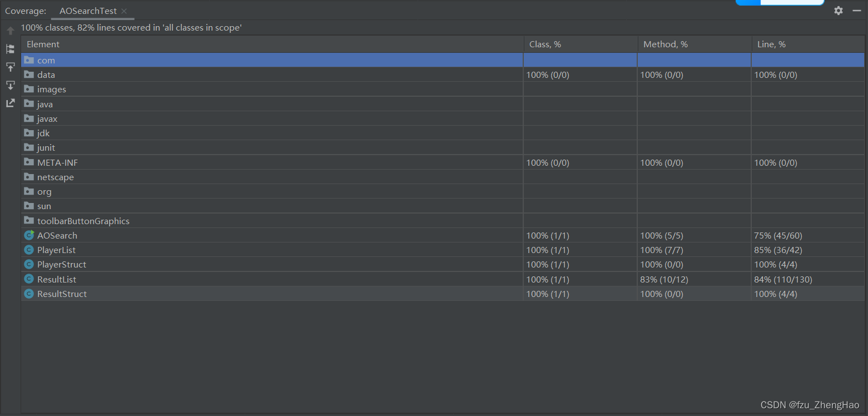This screenshot has height=416, width=868.
Task: Click the Coverage: panel title label
Action: coord(26,11)
